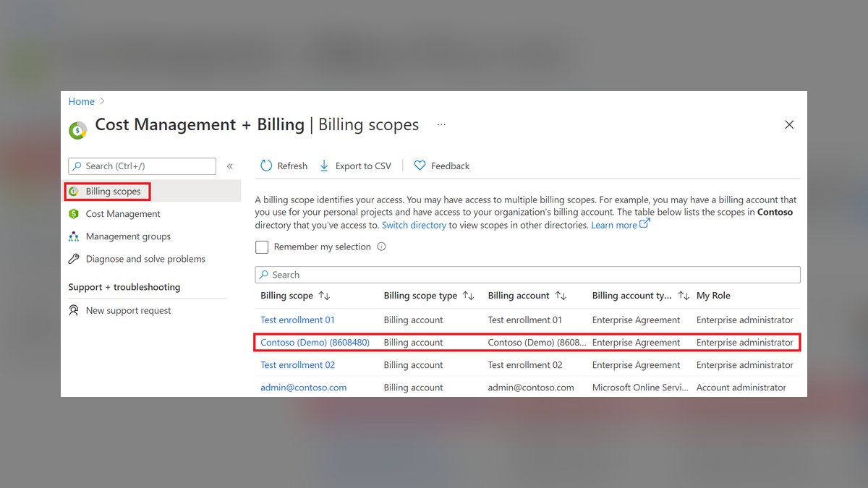Click the Cost Management dollar icon
868x488 pixels.
pos(73,214)
